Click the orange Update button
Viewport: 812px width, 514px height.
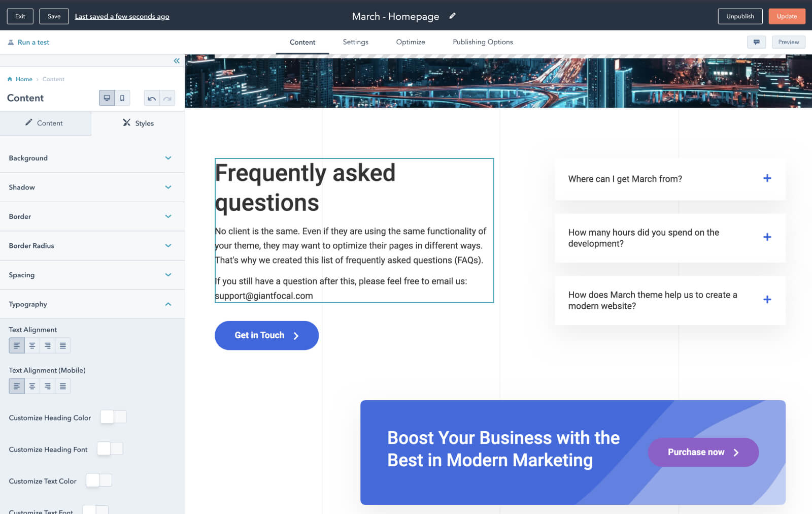(x=787, y=16)
